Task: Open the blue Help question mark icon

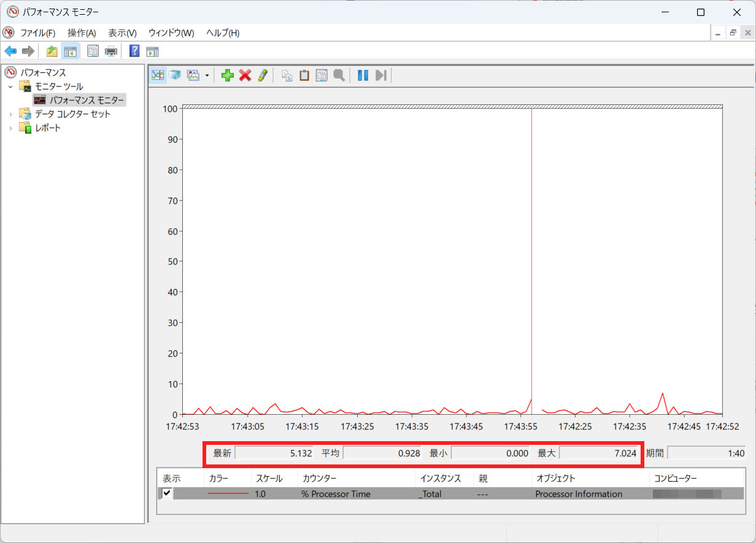Action: click(x=134, y=51)
